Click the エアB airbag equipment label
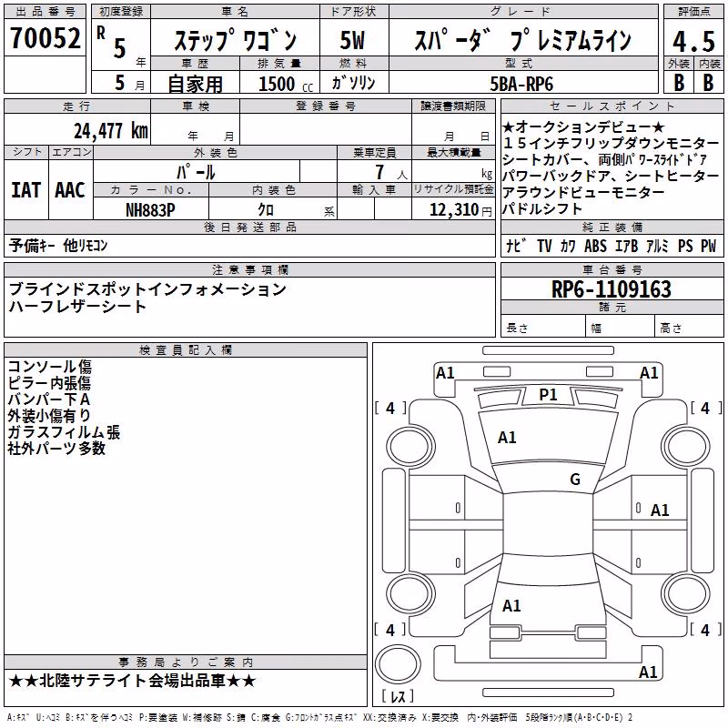728x728 pixels. [627, 246]
